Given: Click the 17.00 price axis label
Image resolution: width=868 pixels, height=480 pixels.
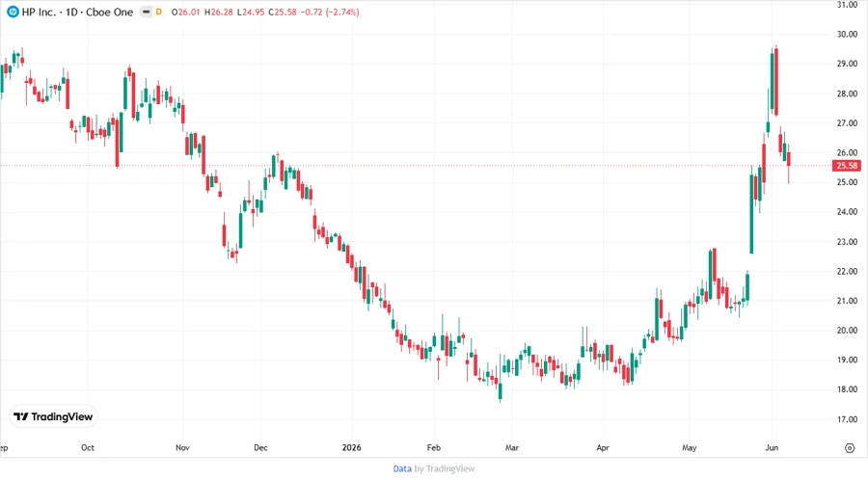Looking at the screenshot, I should (847, 419).
